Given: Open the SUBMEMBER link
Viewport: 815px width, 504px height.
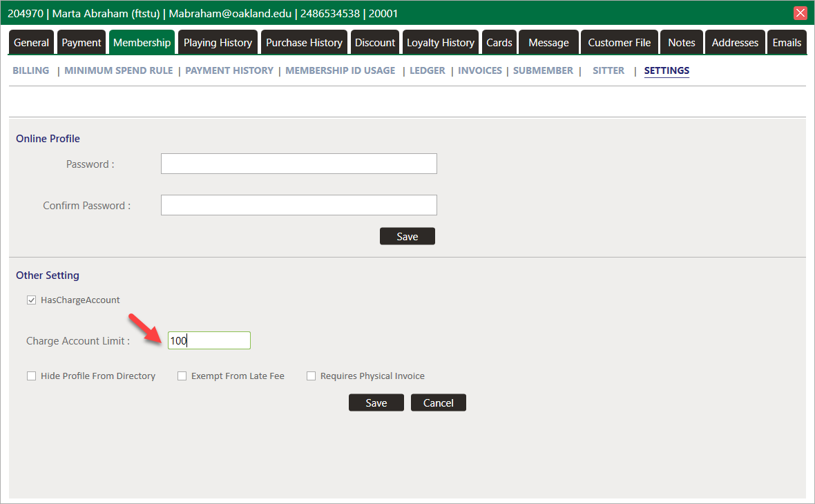Looking at the screenshot, I should tap(543, 70).
